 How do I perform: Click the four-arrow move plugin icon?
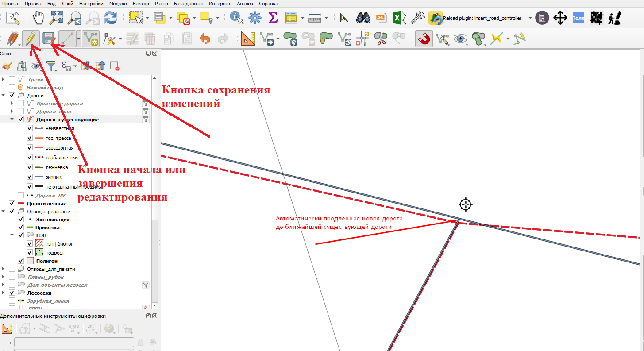tap(560, 18)
